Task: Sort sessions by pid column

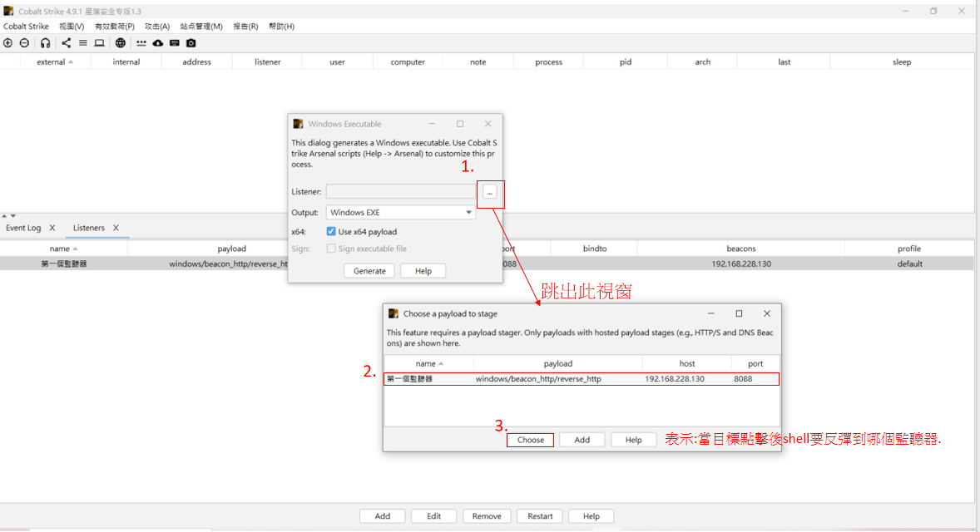Action: 626,62
